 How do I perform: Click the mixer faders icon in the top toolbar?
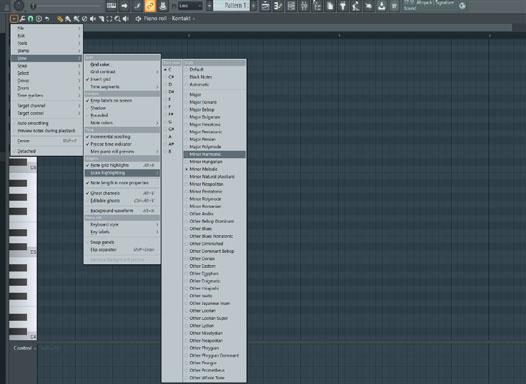304,6
